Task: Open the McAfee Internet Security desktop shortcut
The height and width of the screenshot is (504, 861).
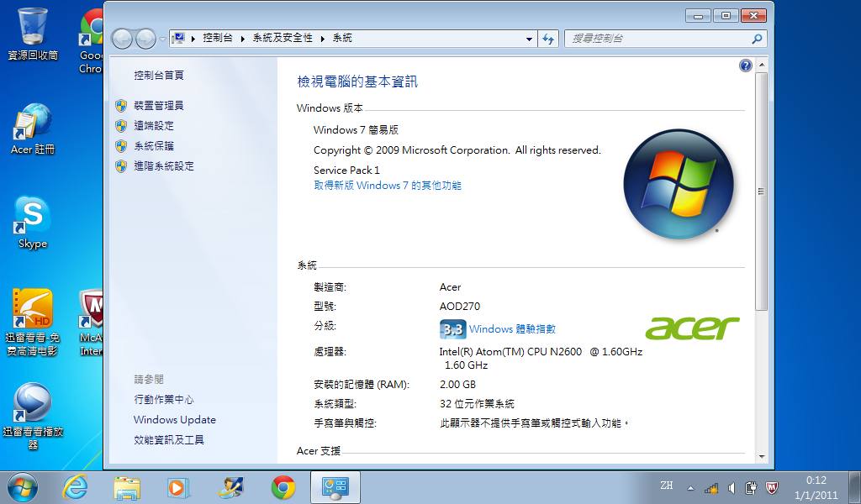Action: (x=91, y=323)
